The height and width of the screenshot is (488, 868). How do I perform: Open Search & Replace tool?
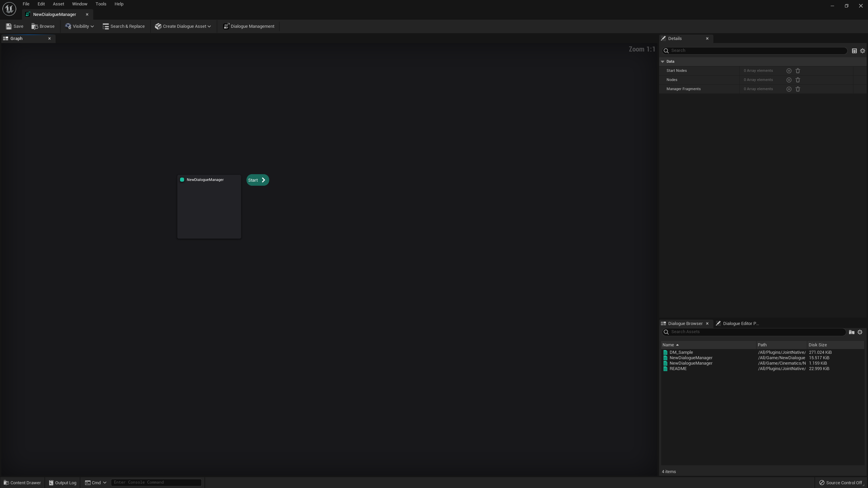coord(124,26)
